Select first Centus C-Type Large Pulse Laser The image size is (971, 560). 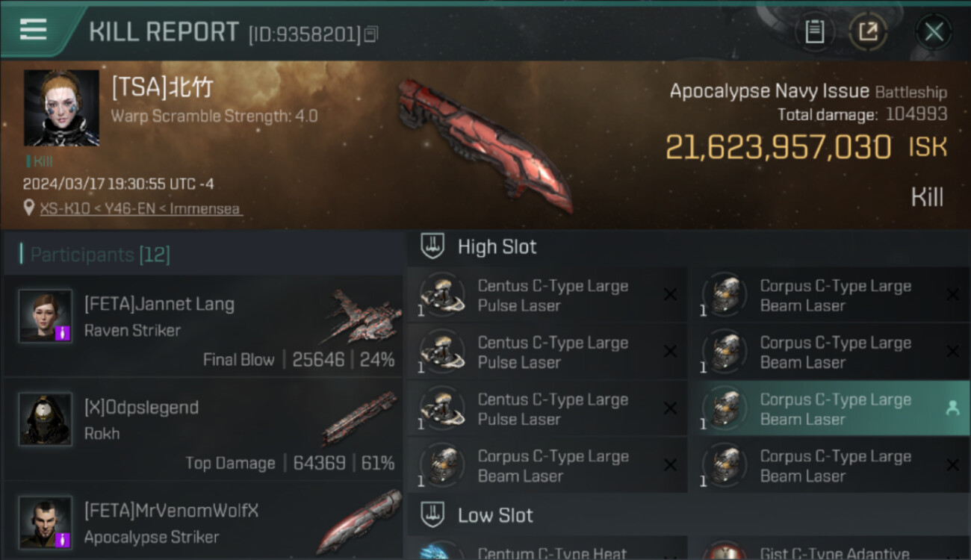point(547,295)
